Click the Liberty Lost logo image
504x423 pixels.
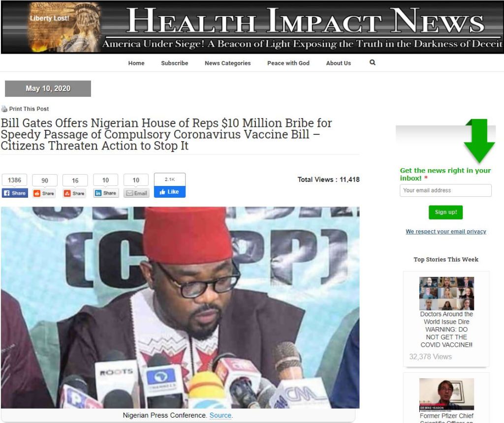pyautogui.click(x=64, y=28)
